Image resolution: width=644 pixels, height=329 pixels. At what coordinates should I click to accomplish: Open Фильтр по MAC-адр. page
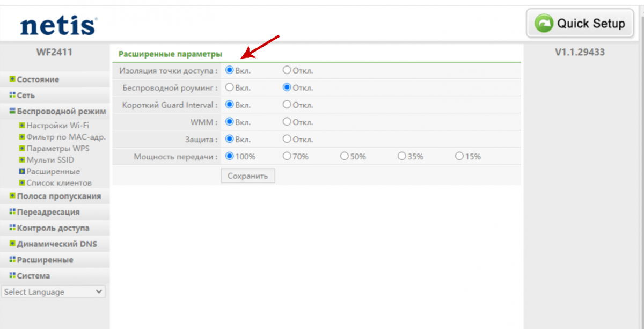click(x=66, y=137)
